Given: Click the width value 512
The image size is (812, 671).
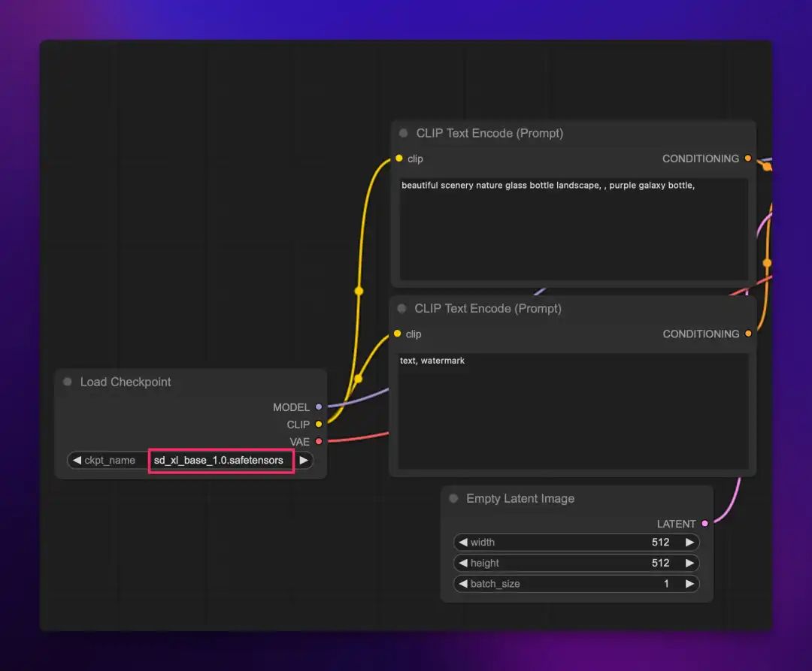Looking at the screenshot, I should [660, 543].
